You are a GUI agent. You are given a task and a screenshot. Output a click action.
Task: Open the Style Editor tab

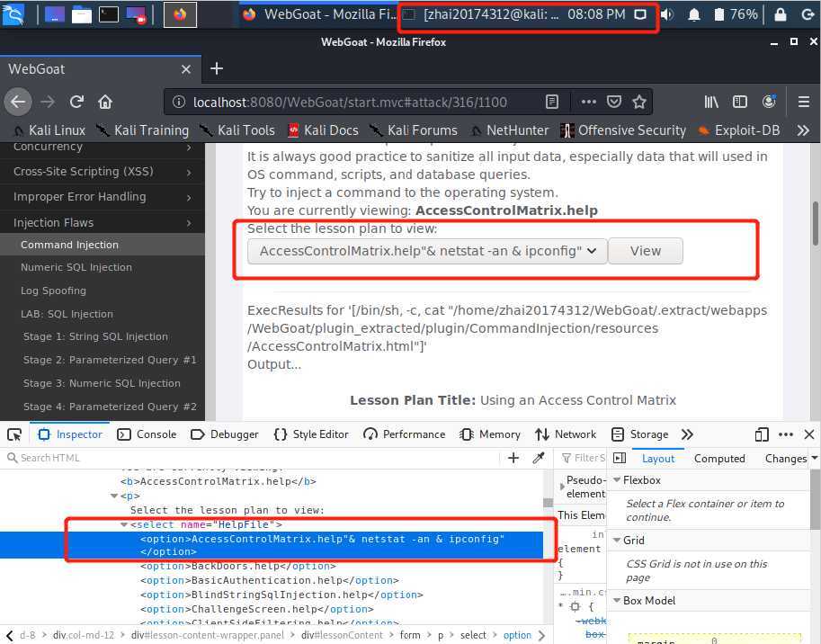click(311, 434)
